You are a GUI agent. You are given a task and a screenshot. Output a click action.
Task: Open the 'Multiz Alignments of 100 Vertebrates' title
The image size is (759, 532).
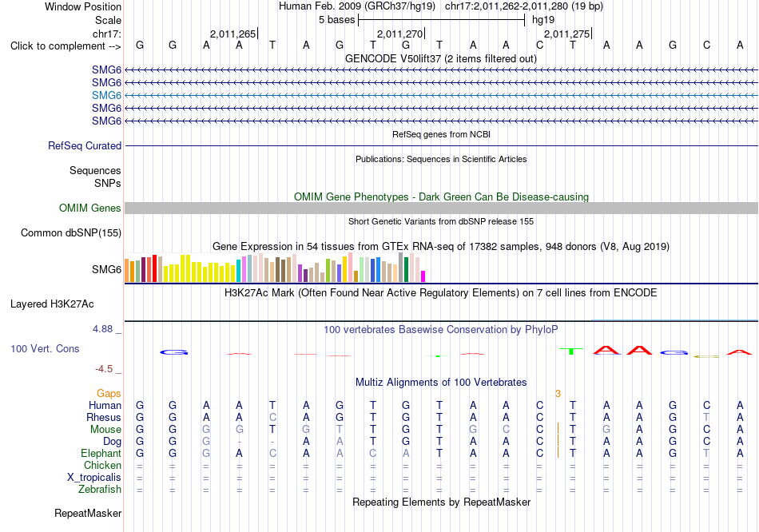pos(441,383)
